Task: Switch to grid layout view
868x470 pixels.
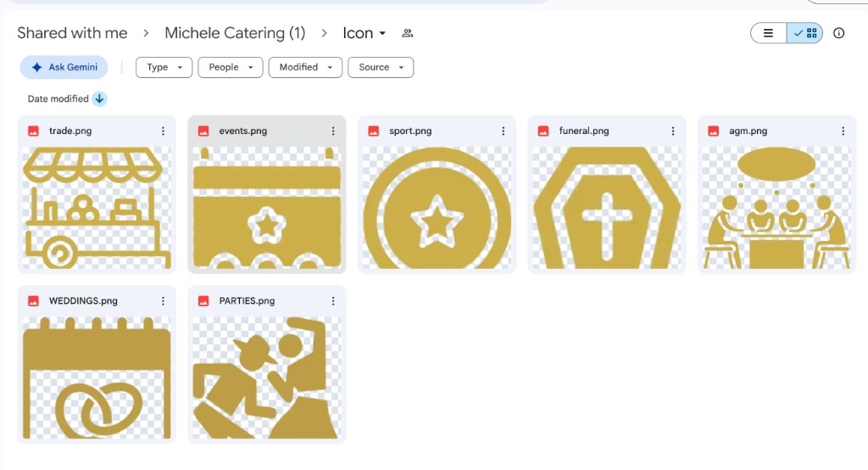Action: [x=805, y=33]
